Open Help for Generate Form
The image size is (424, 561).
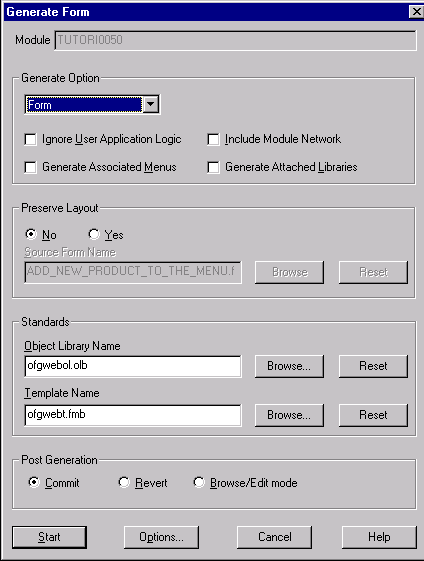(379, 537)
